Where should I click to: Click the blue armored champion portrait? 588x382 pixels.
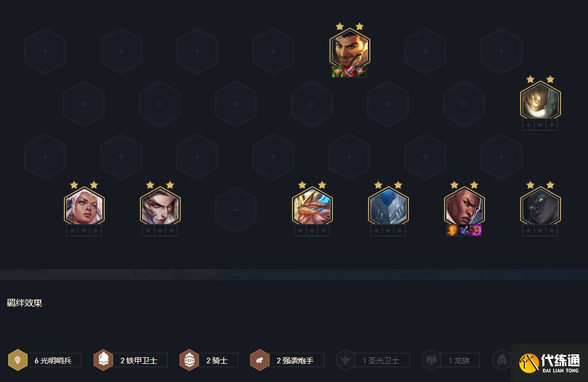click(x=388, y=207)
